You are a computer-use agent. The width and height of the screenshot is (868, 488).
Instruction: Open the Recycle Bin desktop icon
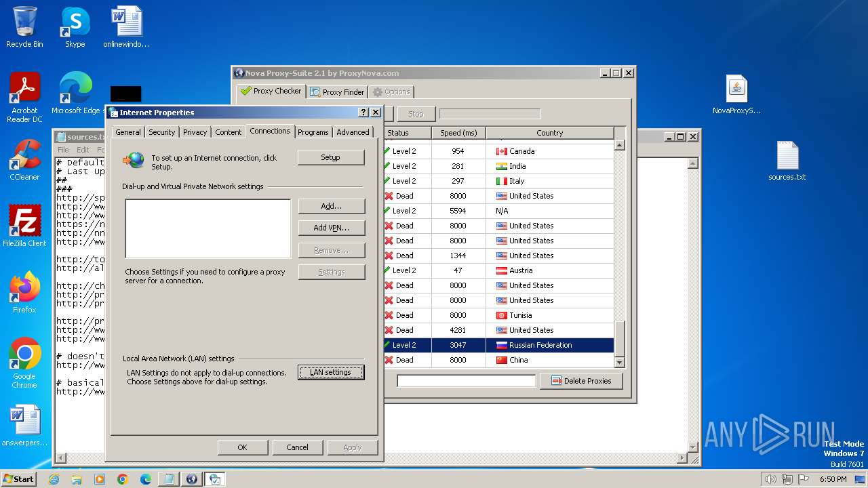pyautogui.click(x=24, y=27)
